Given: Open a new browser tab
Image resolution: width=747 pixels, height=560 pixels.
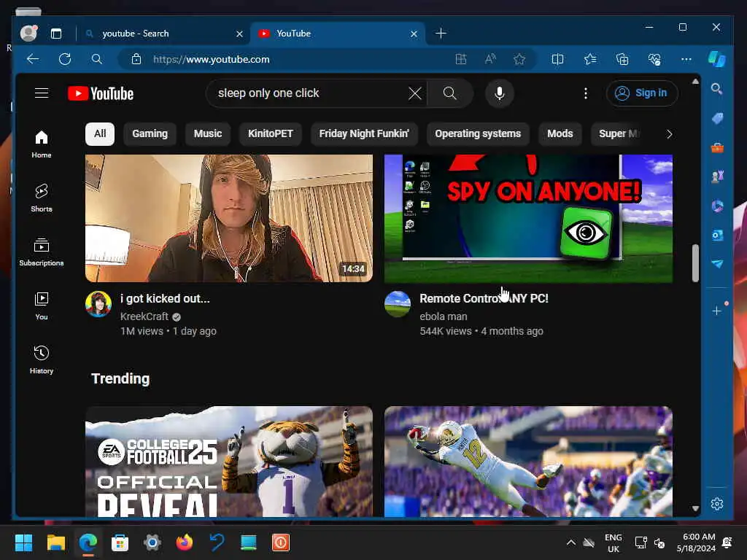Looking at the screenshot, I should [441, 34].
